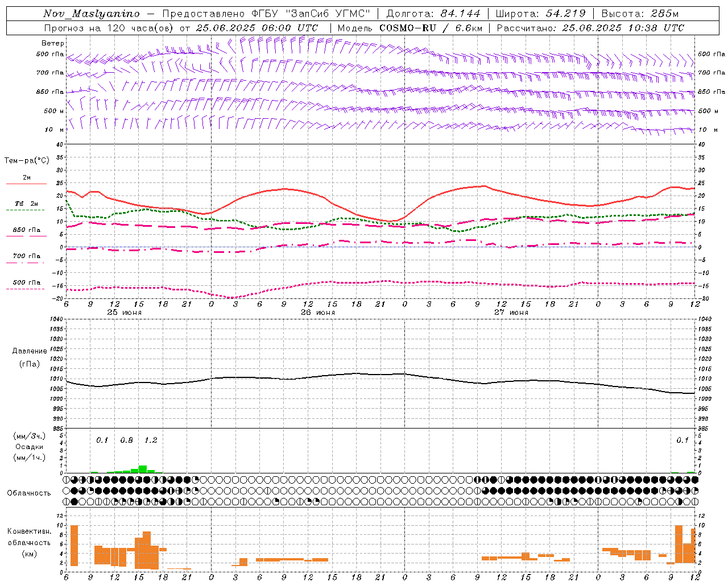728x582 pixels.
Task: Select the Тем-ра(°C) panel label
Action: (27, 161)
